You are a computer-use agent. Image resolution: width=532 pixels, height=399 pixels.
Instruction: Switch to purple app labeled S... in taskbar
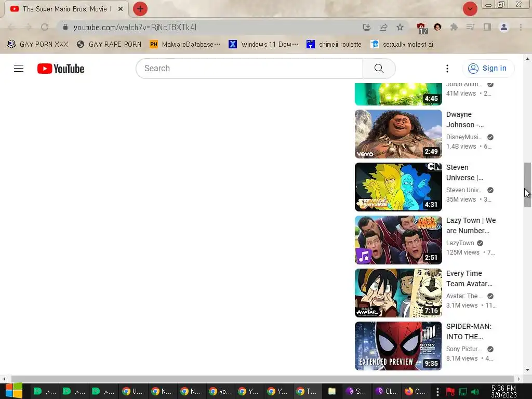(355, 391)
